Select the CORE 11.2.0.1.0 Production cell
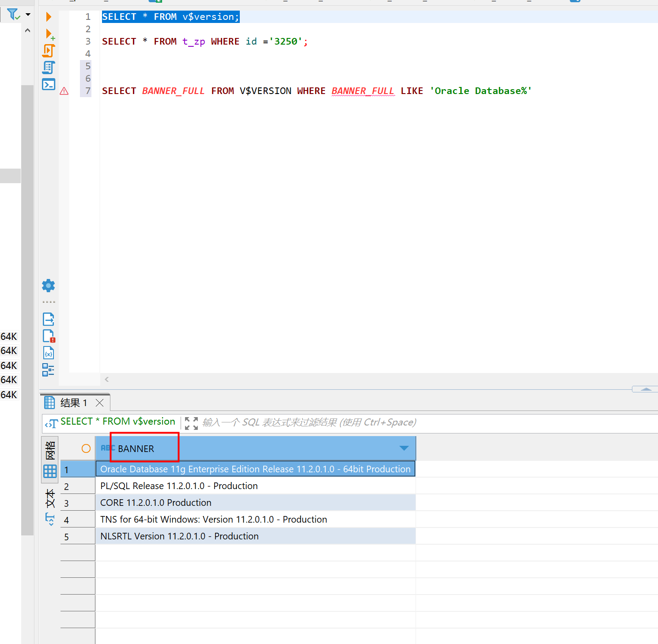The image size is (658, 644). click(x=255, y=503)
